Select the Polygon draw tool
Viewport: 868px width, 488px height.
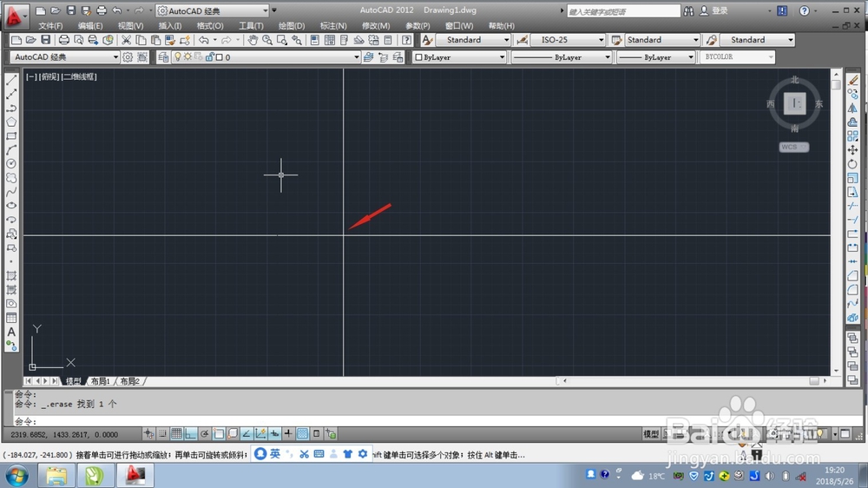coord(11,122)
